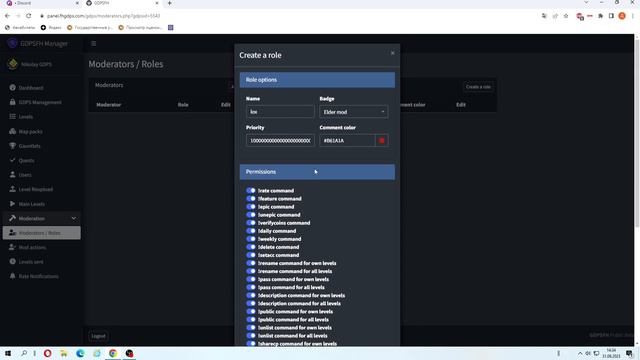640x360 pixels.
Task: Click the GDPSFH Manager logo
Action: (12, 43)
